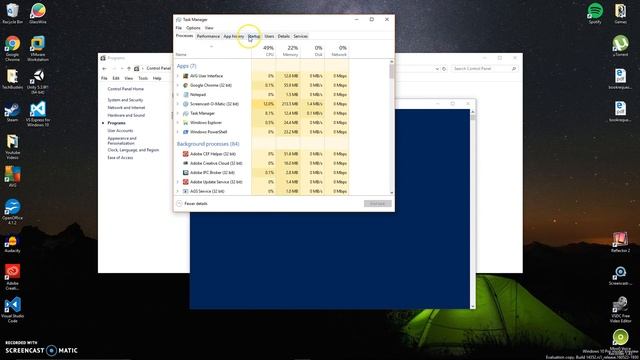640x360 pixels.
Task: Open the OpenOffice desktop shortcut
Action: point(12,211)
